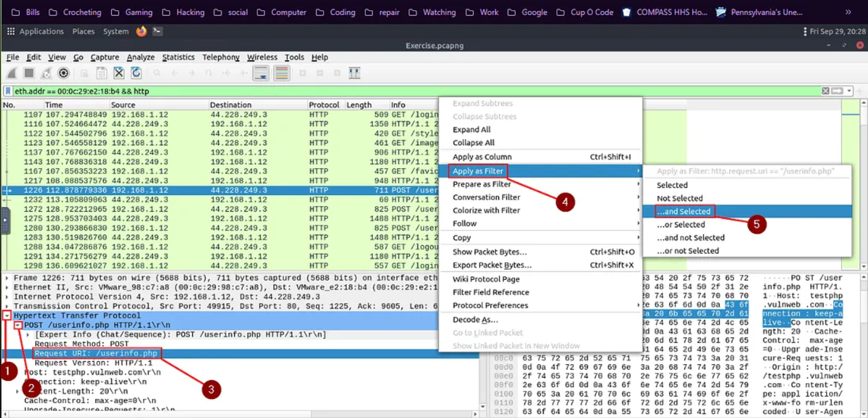This screenshot has width=868, height=418.
Task: Choose '...or Selected' submenu option
Action: (x=747, y=224)
